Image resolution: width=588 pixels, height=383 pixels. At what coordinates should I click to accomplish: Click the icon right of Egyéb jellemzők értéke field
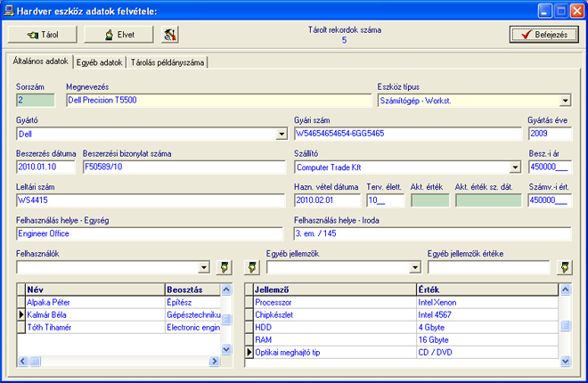tap(564, 266)
